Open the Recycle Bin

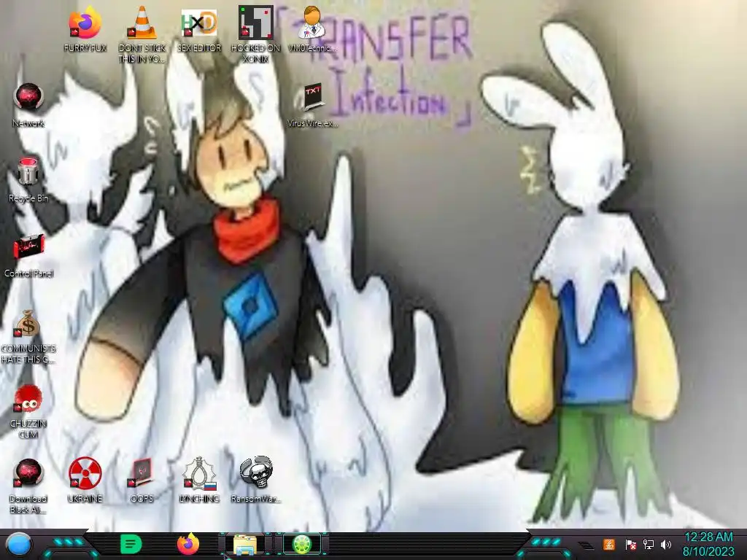click(x=28, y=179)
